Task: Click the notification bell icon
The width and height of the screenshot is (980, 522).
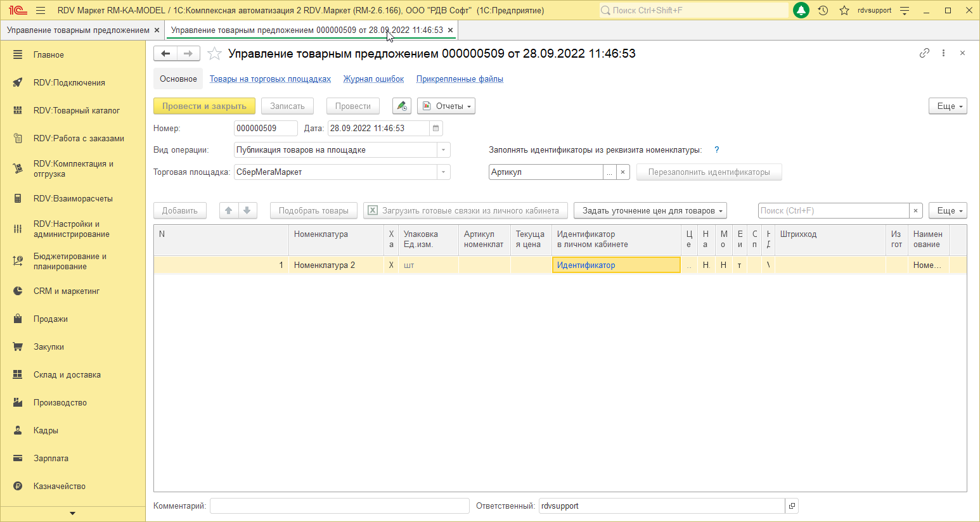Action: click(x=801, y=10)
